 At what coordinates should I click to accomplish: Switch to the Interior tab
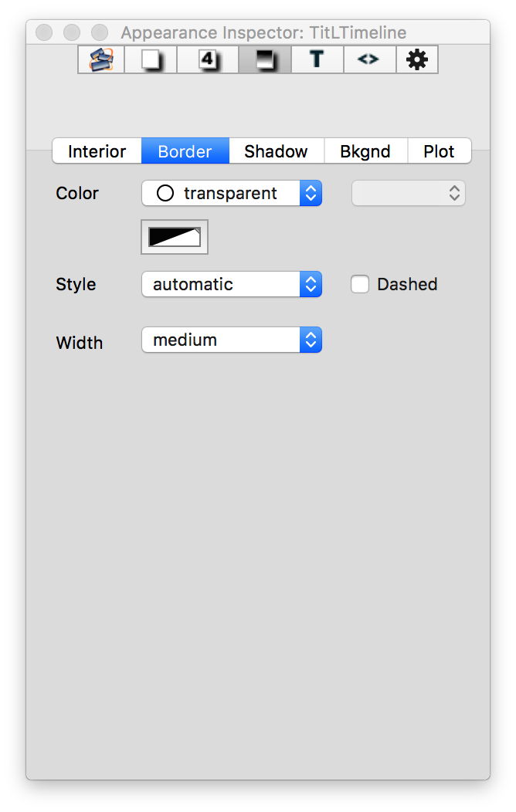pos(97,151)
